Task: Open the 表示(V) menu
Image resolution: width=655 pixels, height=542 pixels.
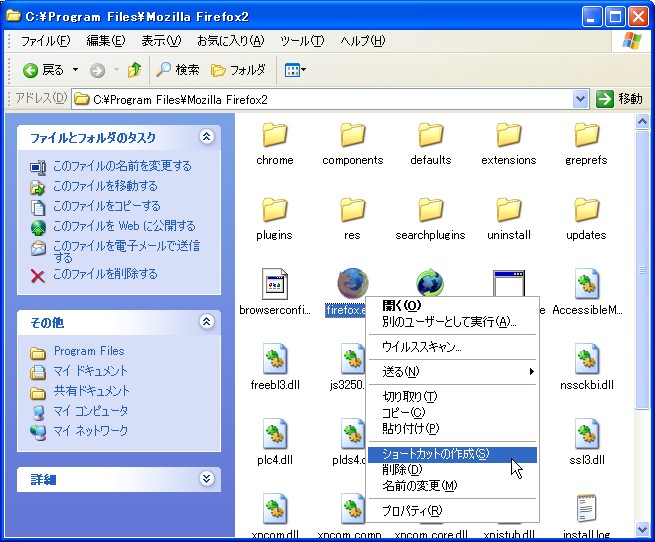Action: (161, 41)
